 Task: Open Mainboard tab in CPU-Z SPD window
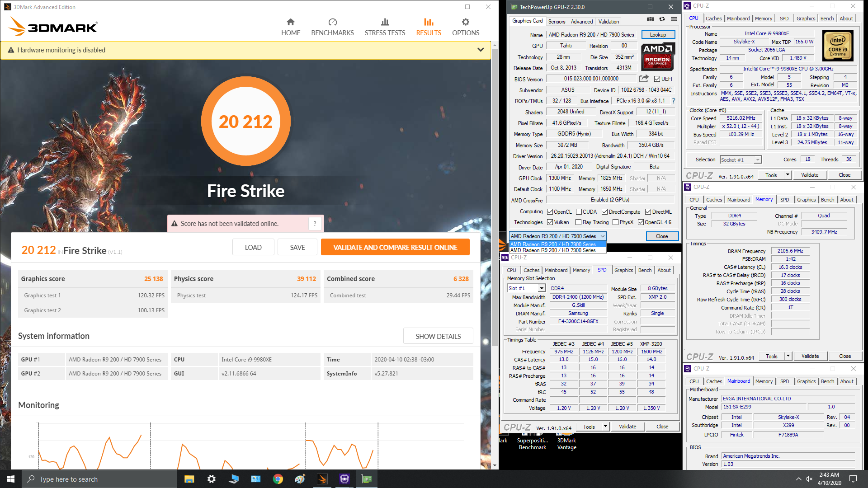click(x=556, y=270)
